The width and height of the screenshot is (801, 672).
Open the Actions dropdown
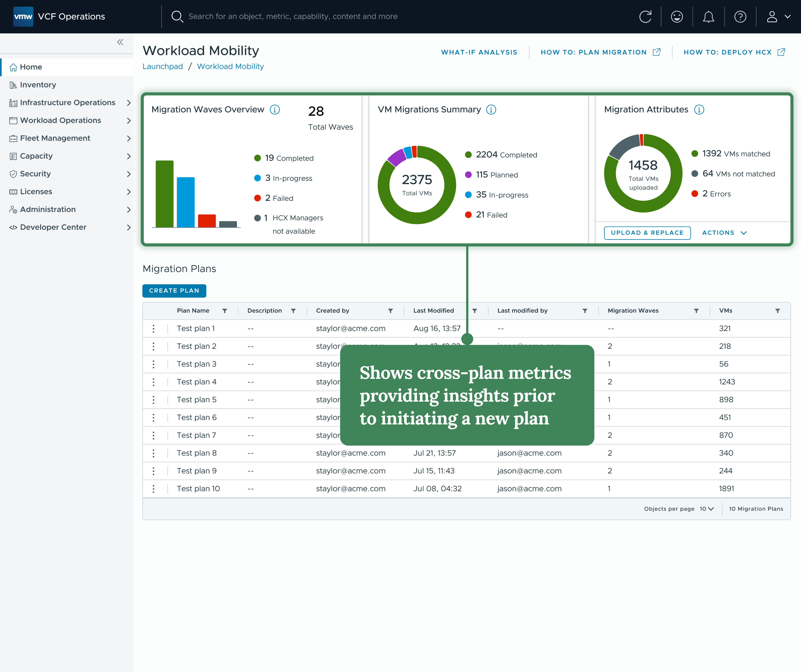pos(724,233)
